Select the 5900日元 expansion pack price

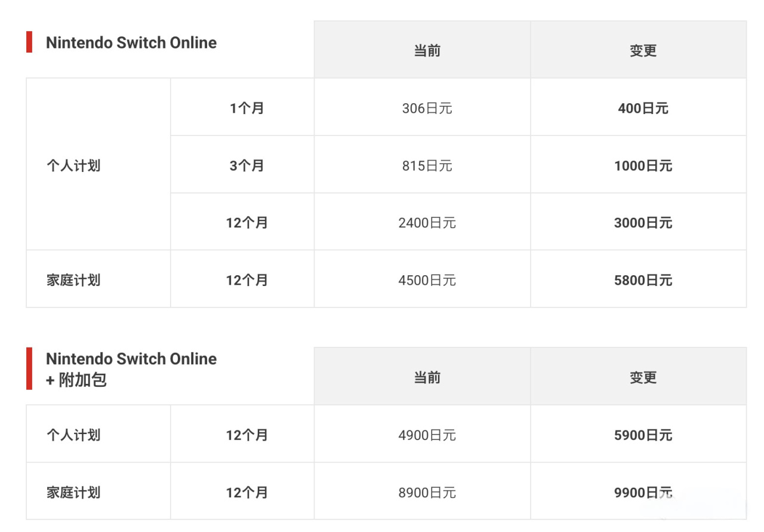point(643,435)
